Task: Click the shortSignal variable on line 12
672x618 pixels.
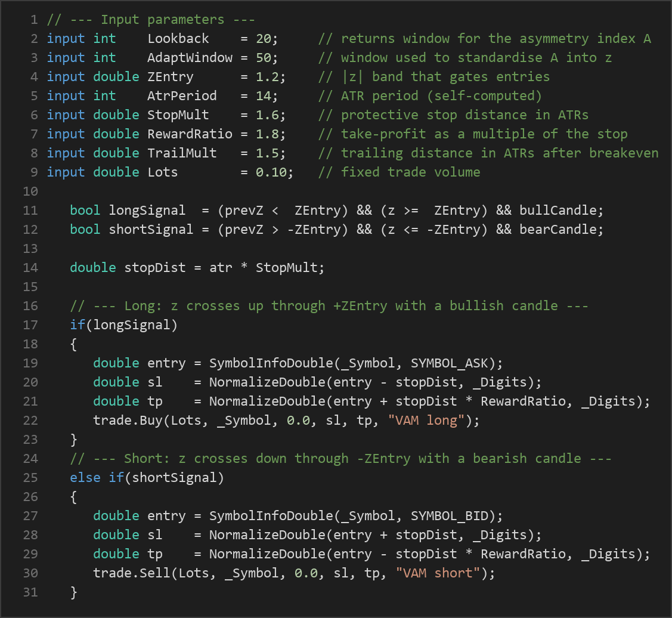Action: [x=151, y=230]
